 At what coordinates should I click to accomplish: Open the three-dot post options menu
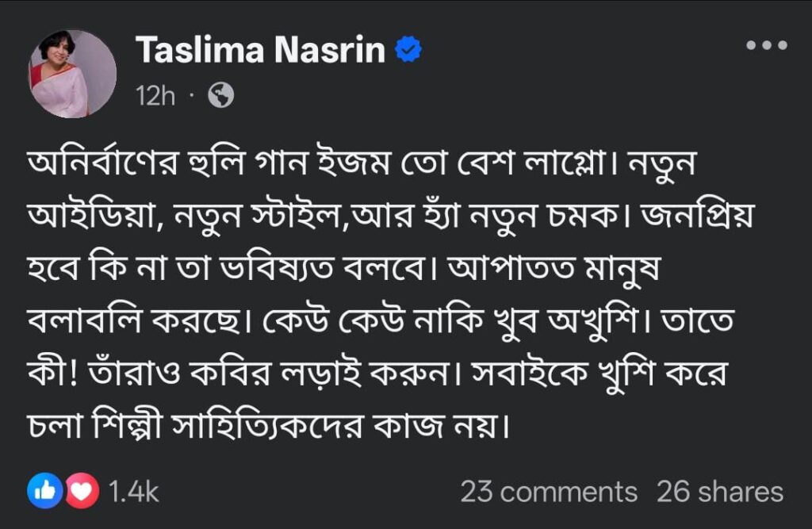pos(767,45)
